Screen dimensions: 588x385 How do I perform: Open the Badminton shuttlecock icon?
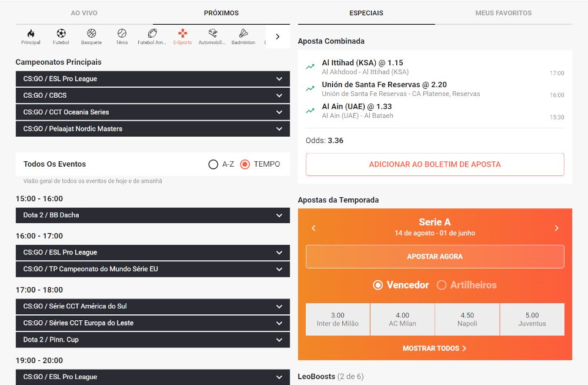(243, 34)
